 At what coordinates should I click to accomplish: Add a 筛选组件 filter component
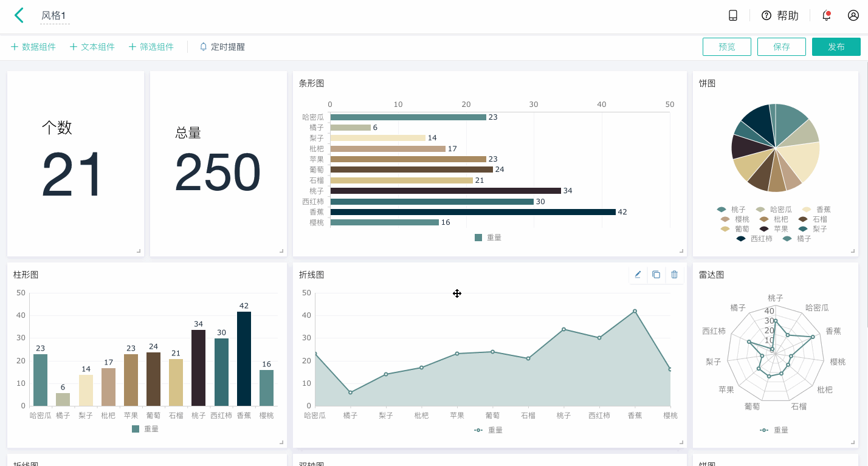[151, 47]
